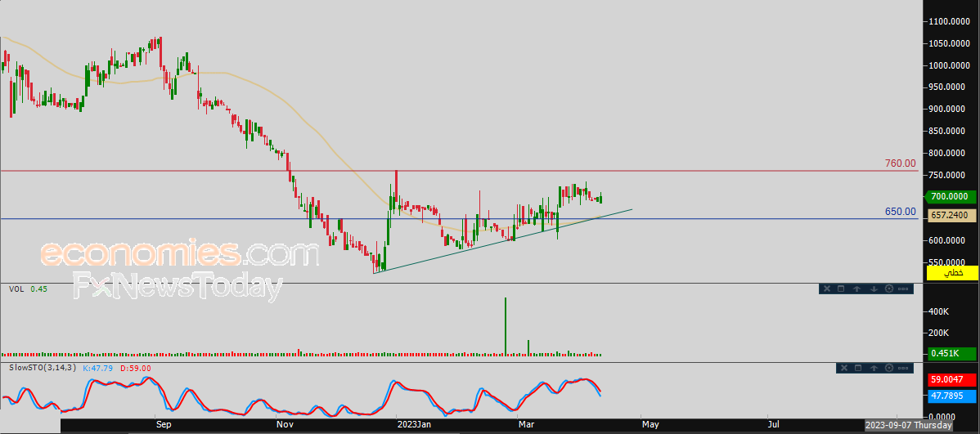Select the 650.00 support line label

tap(900, 212)
